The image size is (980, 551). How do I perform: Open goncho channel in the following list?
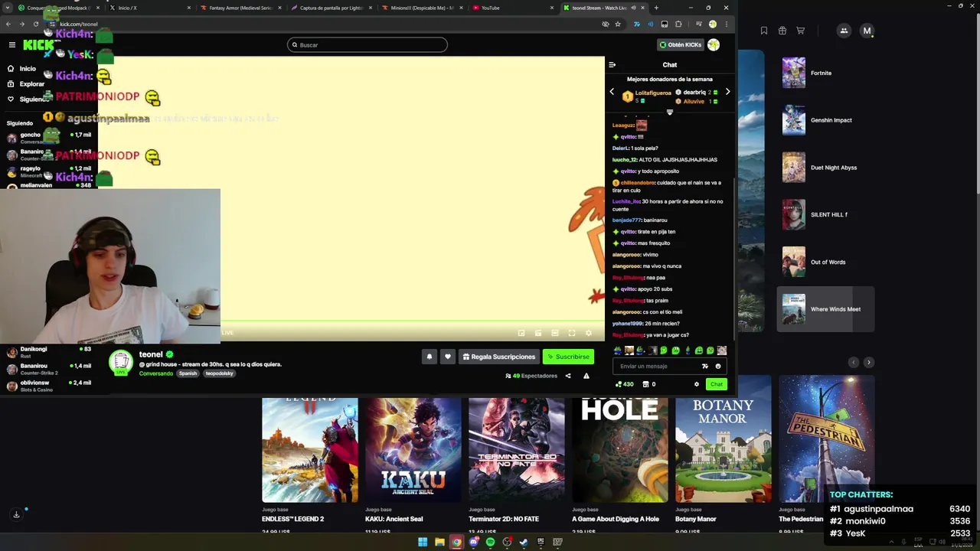[x=47, y=138]
